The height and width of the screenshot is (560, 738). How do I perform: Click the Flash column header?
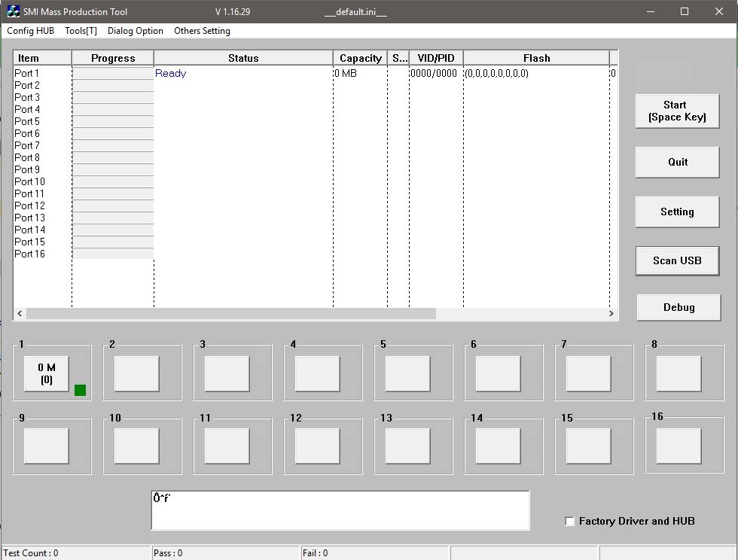[536, 58]
